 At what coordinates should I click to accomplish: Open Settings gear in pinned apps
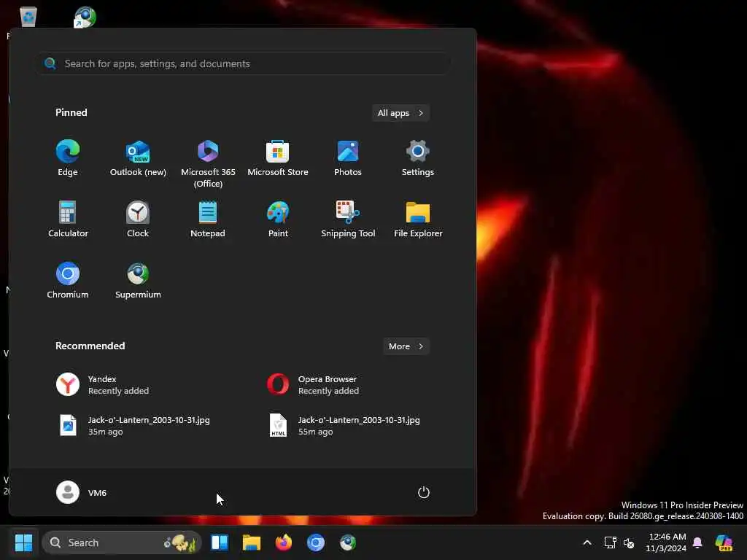pos(418,158)
